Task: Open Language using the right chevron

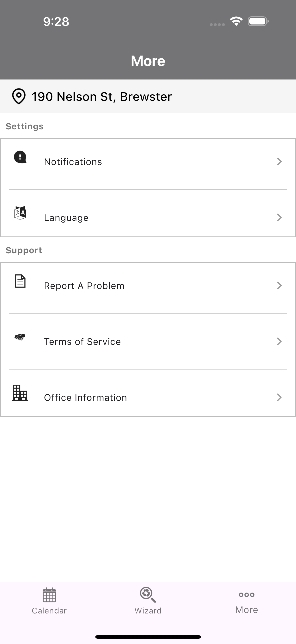Action: click(x=279, y=218)
